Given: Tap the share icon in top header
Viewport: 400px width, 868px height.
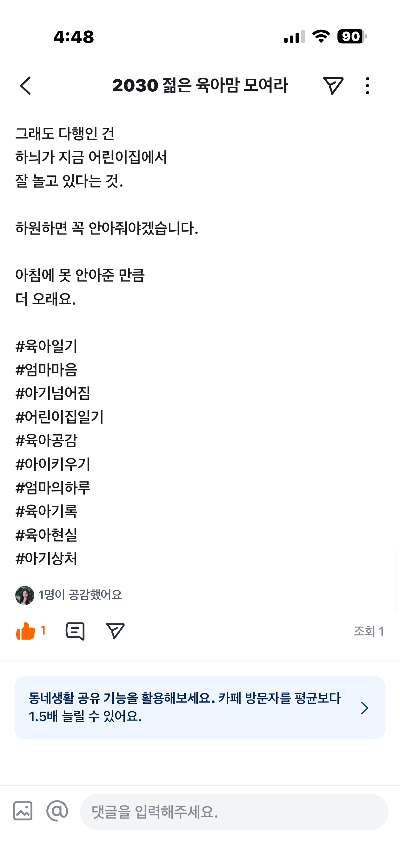Looking at the screenshot, I should (333, 86).
